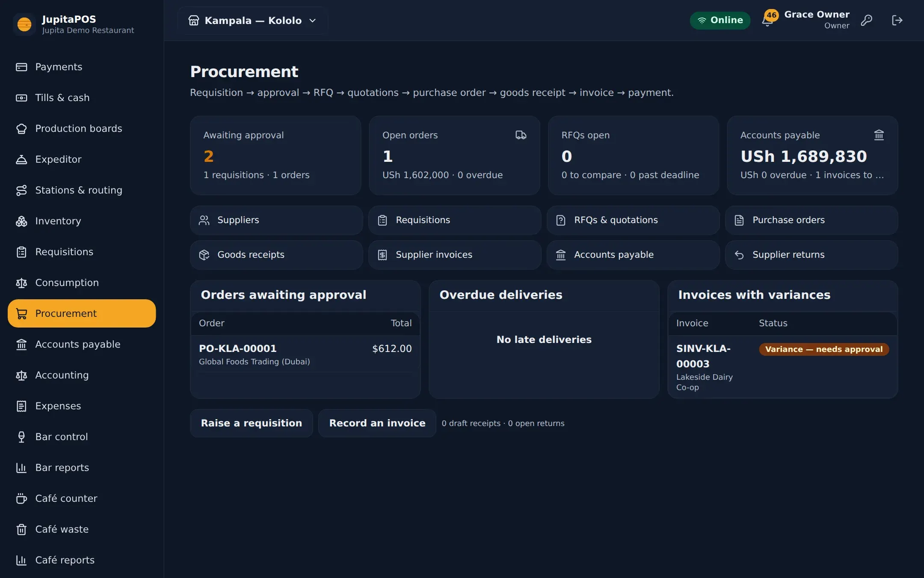
Task: Click the Raise a requisition button
Action: pyautogui.click(x=252, y=423)
